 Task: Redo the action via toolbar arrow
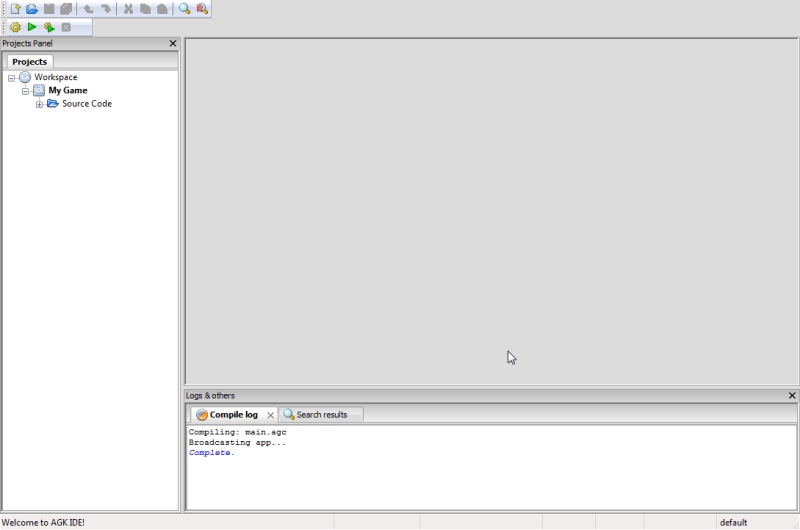pos(106,9)
